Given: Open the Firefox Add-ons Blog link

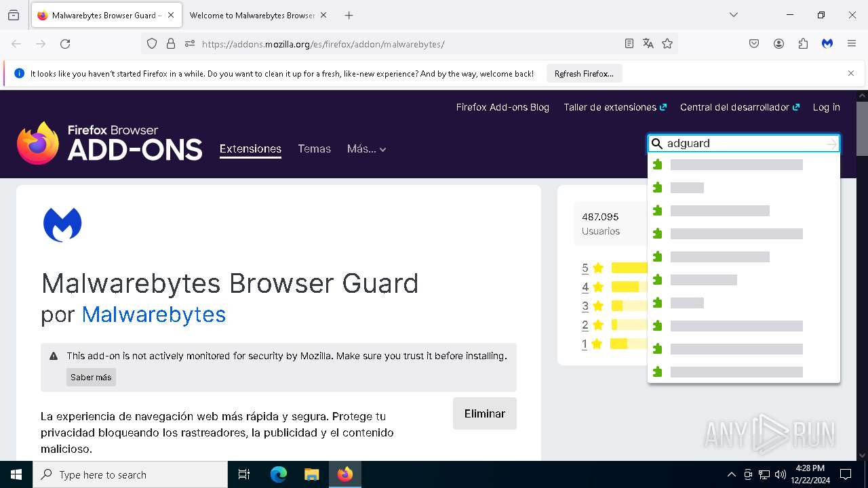Looking at the screenshot, I should [502, 107].
